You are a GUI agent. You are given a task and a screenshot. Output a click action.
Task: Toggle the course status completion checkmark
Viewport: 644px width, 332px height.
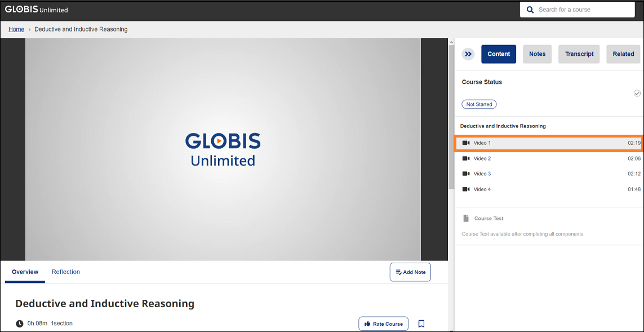(x=637, y=93)
